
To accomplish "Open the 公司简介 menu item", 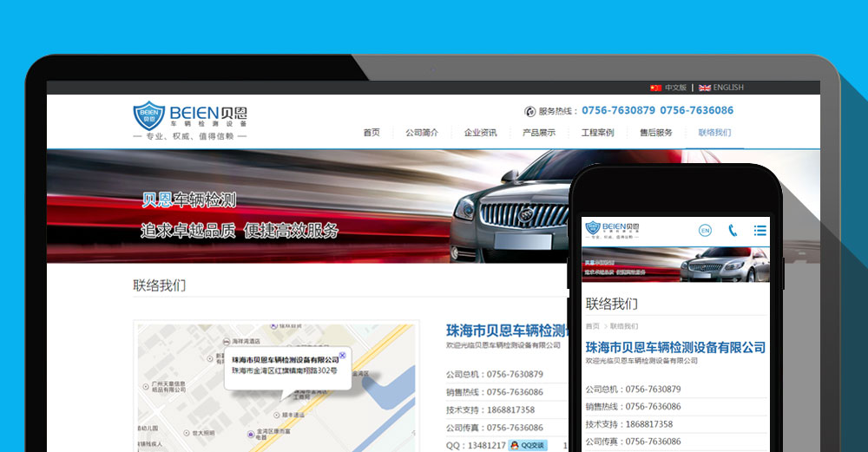I will point(422,133).
